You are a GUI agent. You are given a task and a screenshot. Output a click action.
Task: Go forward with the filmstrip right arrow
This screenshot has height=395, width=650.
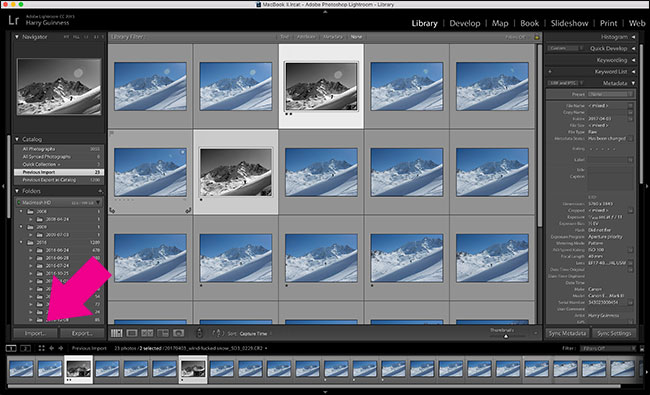(x=61, y=348)
